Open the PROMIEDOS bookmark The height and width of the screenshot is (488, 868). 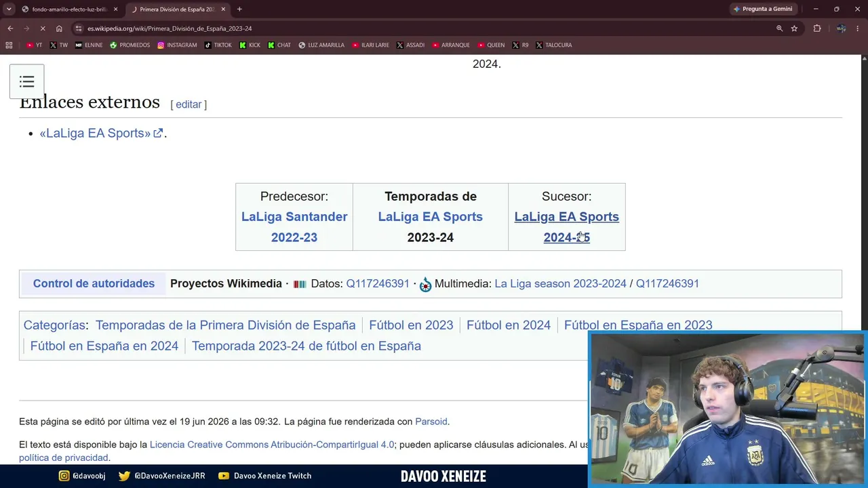pos(130,45)
